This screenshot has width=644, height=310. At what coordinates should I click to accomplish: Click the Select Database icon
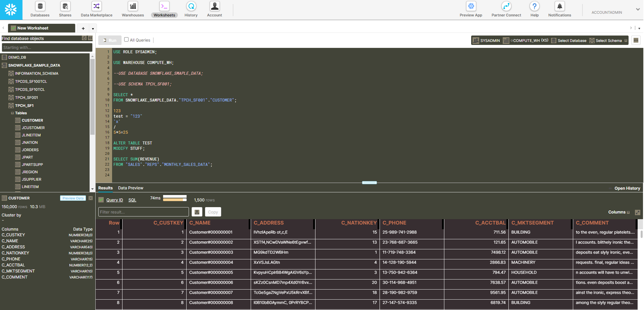tap(554, 41)
